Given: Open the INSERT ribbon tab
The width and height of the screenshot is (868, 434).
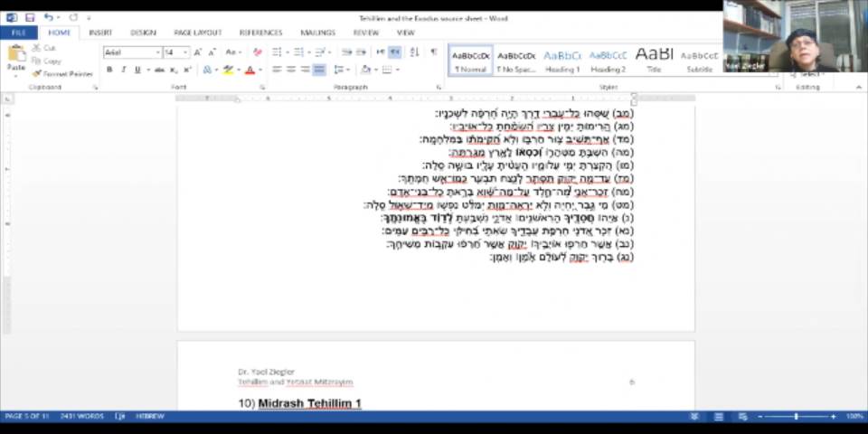Looking at the screenshot, I should 100,33.
